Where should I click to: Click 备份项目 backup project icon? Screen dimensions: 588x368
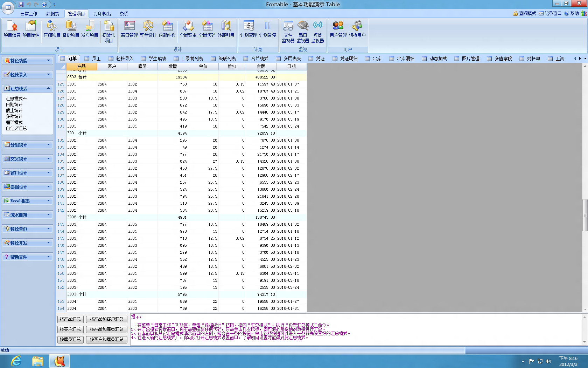point(71,29)
